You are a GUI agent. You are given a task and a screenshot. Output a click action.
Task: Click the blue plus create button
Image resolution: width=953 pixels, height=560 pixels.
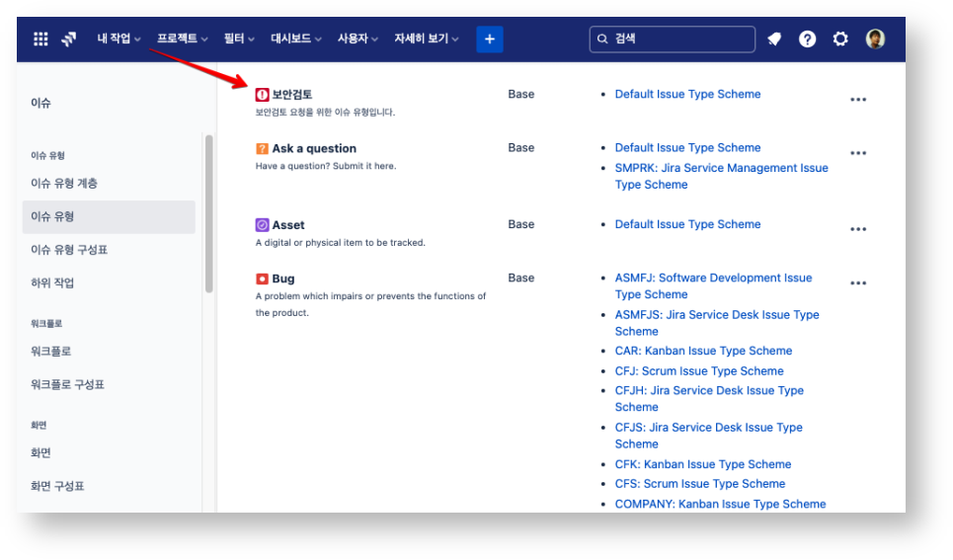(489, 40)
